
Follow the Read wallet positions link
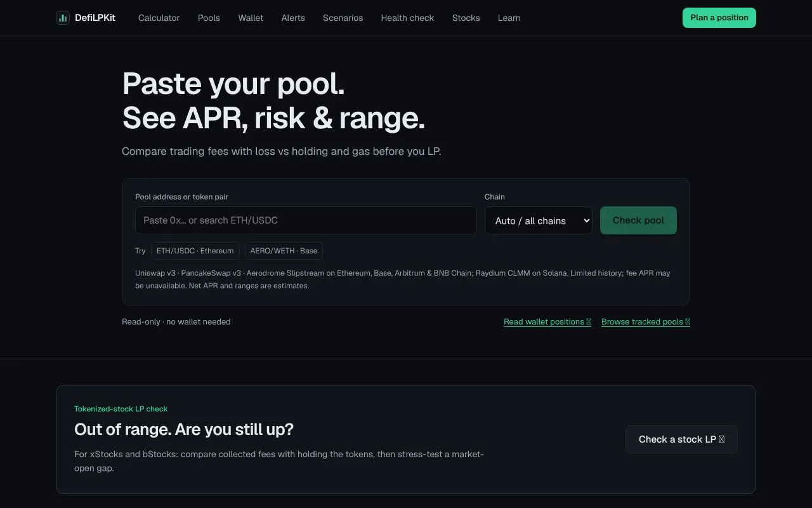(x=547, y=322)
